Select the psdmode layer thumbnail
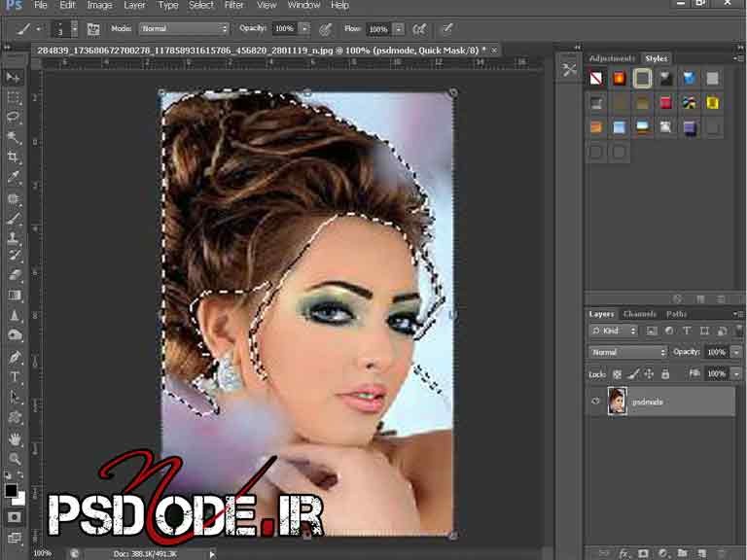The width and height of the screenshot is (747, 560). pyautogui.click(x=618, y=401)
